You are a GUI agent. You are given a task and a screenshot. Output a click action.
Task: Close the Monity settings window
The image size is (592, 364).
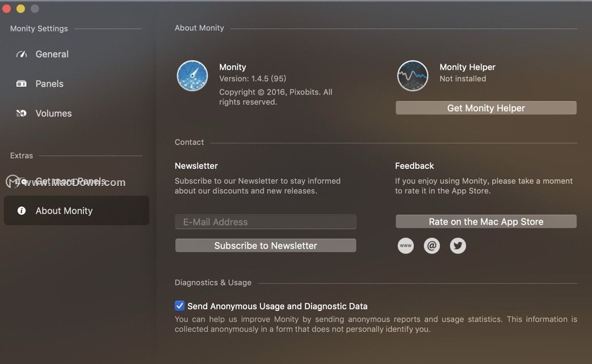[x=6, y=9]
